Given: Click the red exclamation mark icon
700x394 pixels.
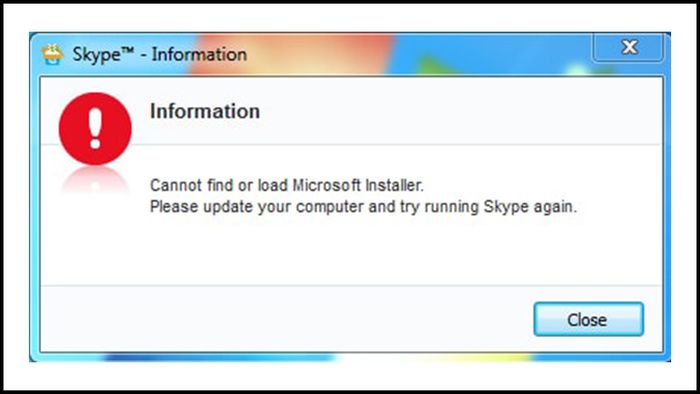Looking at the screenshot, I should click(95, 129).
